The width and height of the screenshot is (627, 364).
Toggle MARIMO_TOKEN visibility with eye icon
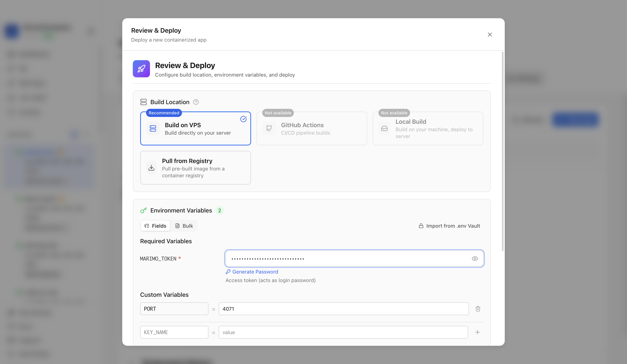475,259
